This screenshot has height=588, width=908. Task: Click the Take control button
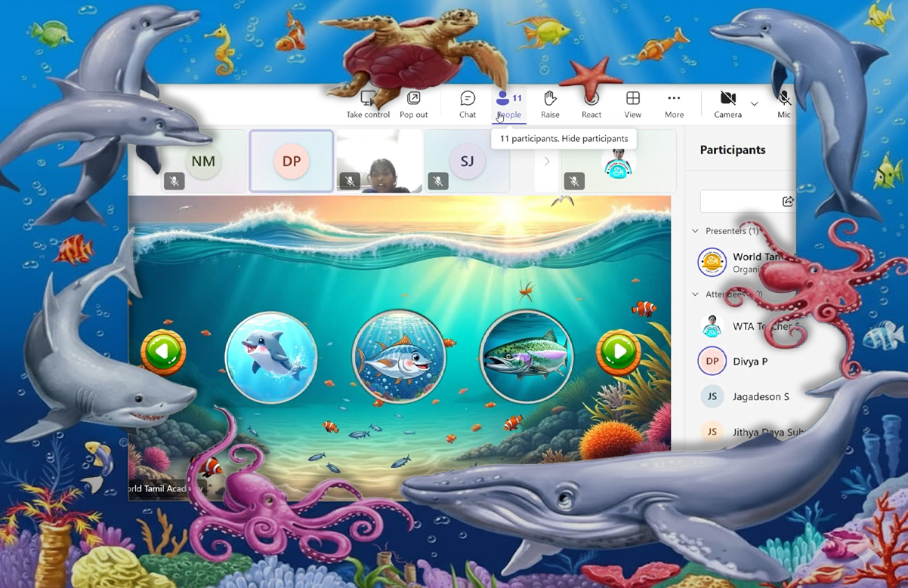[x=368, y=104]
